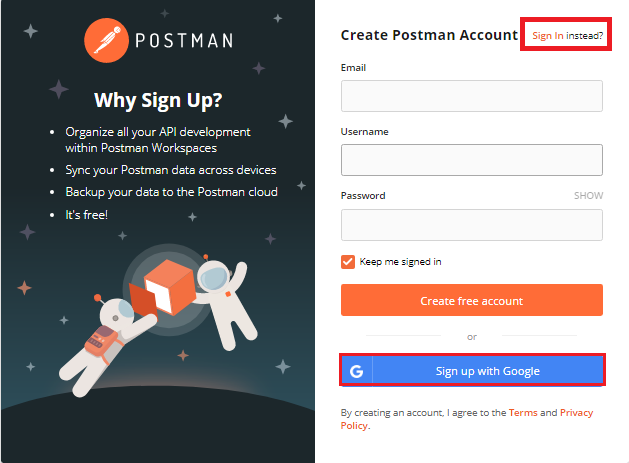Click the It's free! bullet text
629x463 pixels.
(87, 215)
